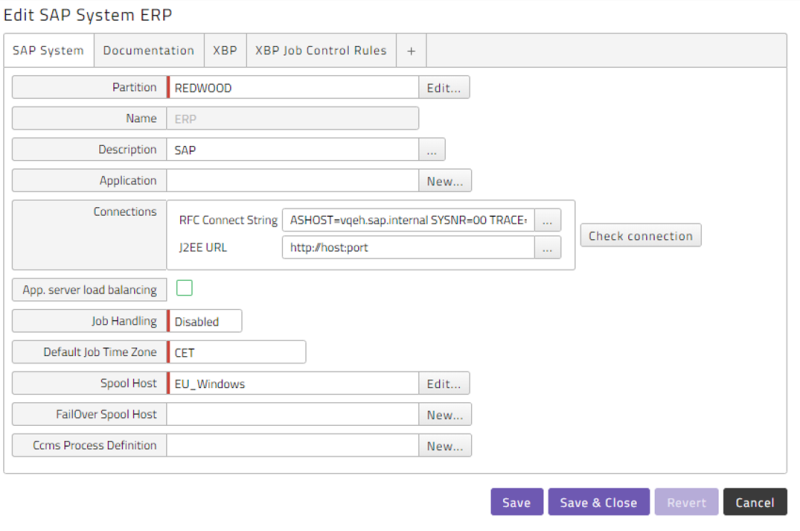
Task: Open Default Job Time Zone field
Action: [237, 352]
